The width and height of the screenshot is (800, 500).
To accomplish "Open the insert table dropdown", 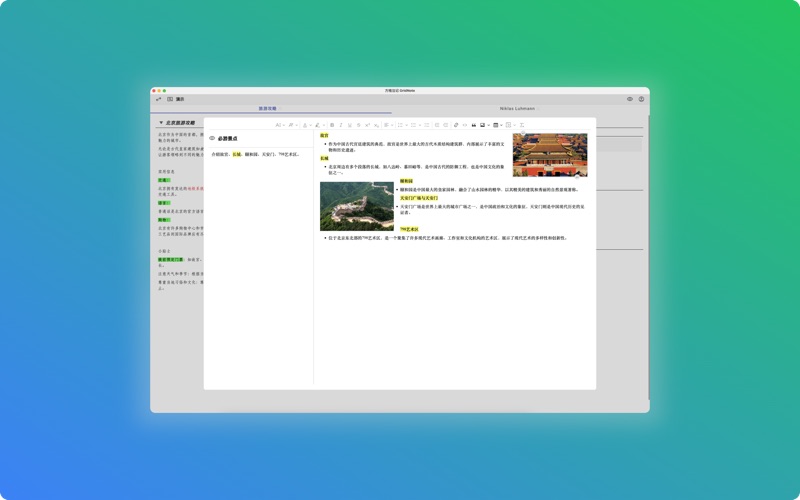I will click(x=497, y=125).
